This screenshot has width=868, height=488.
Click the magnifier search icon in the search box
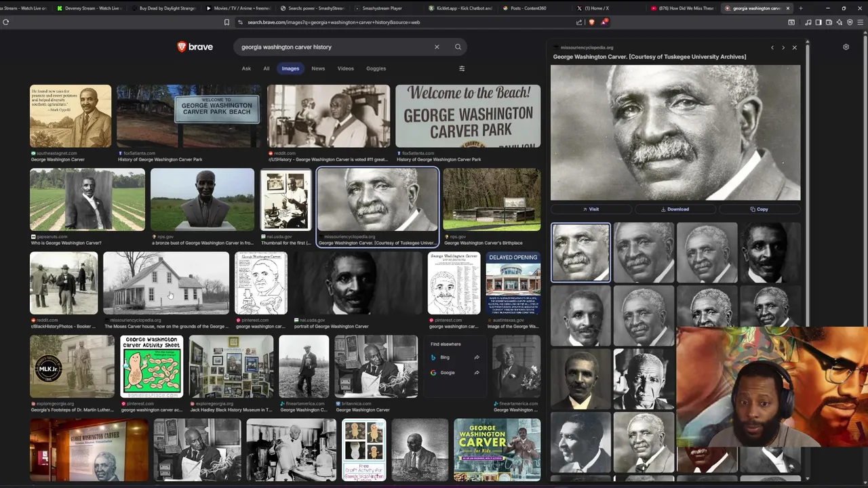pos(458,47)
